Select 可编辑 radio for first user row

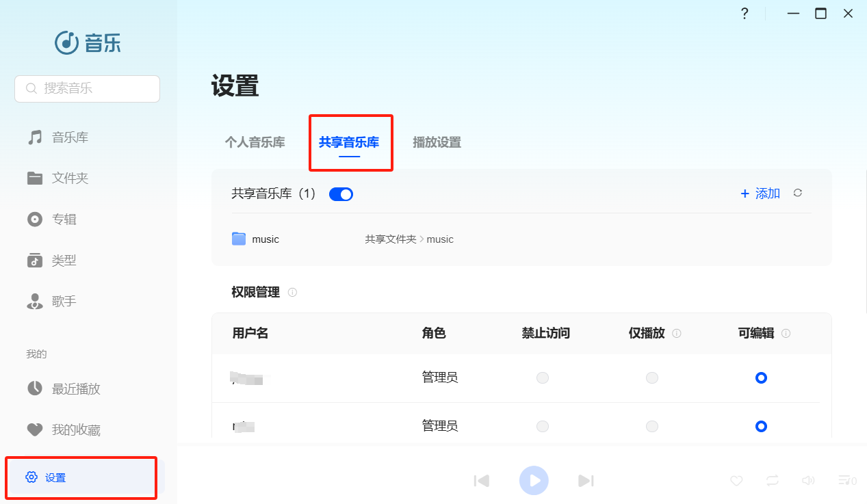click(x=761, y=377)
